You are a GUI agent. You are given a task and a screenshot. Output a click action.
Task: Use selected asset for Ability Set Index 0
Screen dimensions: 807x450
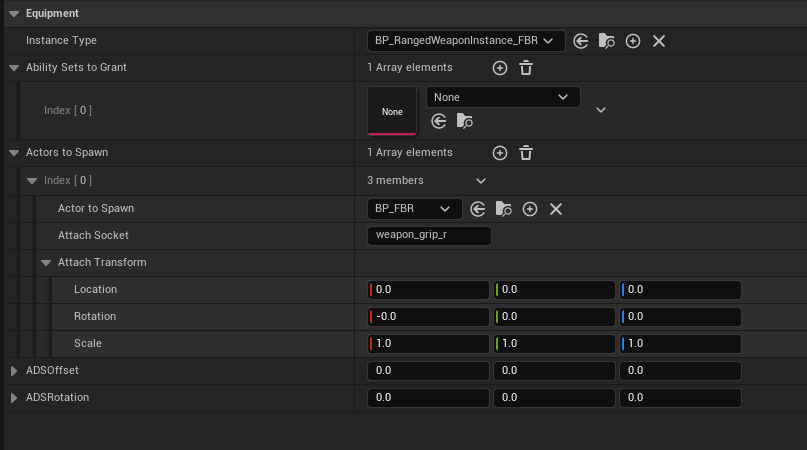[438, 122]
